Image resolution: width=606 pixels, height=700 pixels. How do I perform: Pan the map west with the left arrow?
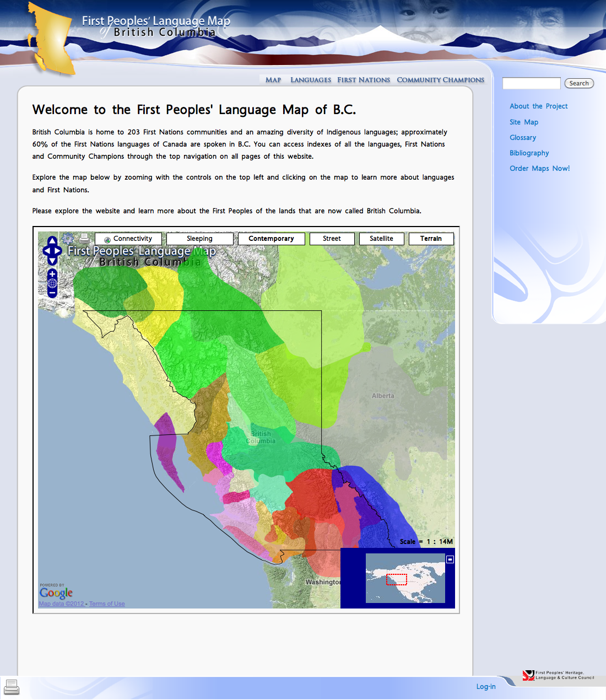[47, 250]
